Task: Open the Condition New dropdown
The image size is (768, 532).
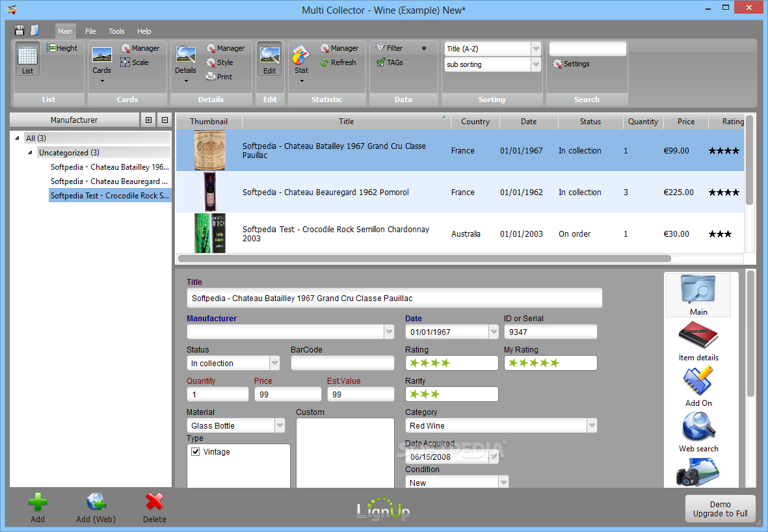Action: pyautogui.click(x=503, y=483)
